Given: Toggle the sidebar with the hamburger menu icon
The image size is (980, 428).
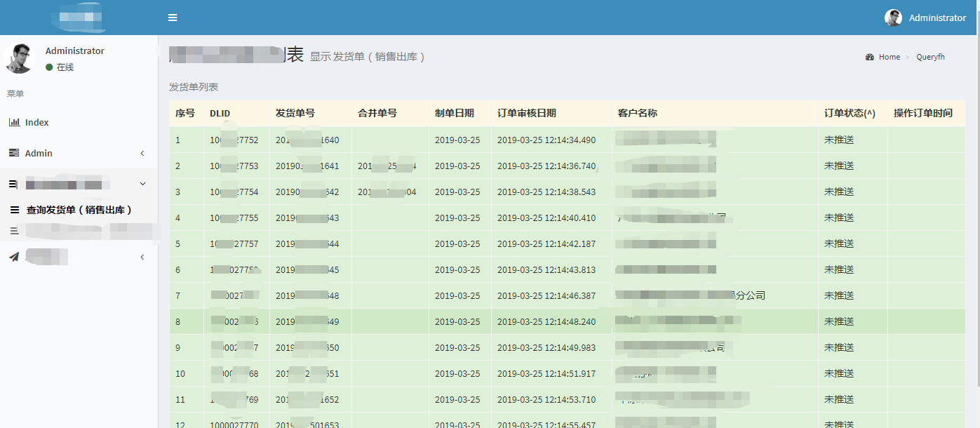Looking at the screenshot, I should 173,18.
